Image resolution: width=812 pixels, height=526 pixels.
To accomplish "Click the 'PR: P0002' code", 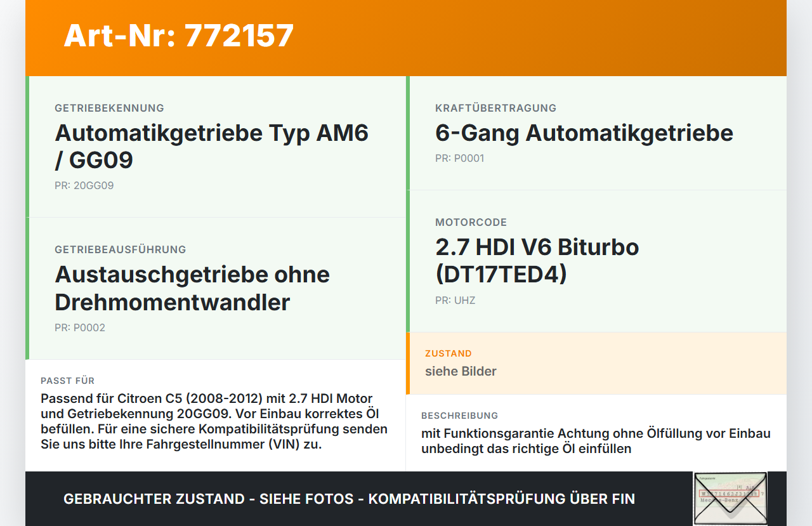I will pyautogui.click(x=80, y=328).
